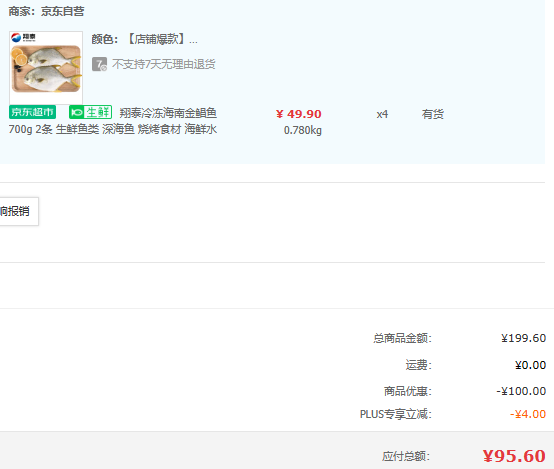This screenshot has height=469, width=554.
Task: Select the unit price ¥ 49.90
Action: pyautogui.click(x=299, y=114)
